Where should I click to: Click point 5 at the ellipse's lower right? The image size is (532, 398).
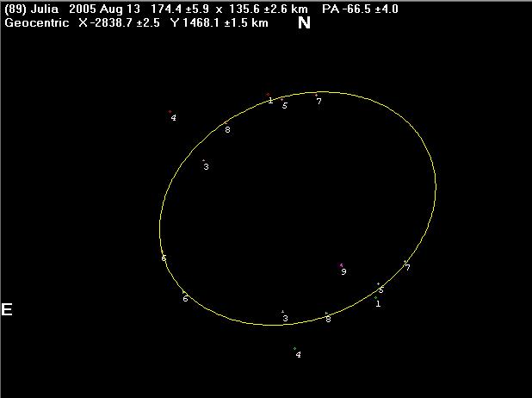[379, 283]
